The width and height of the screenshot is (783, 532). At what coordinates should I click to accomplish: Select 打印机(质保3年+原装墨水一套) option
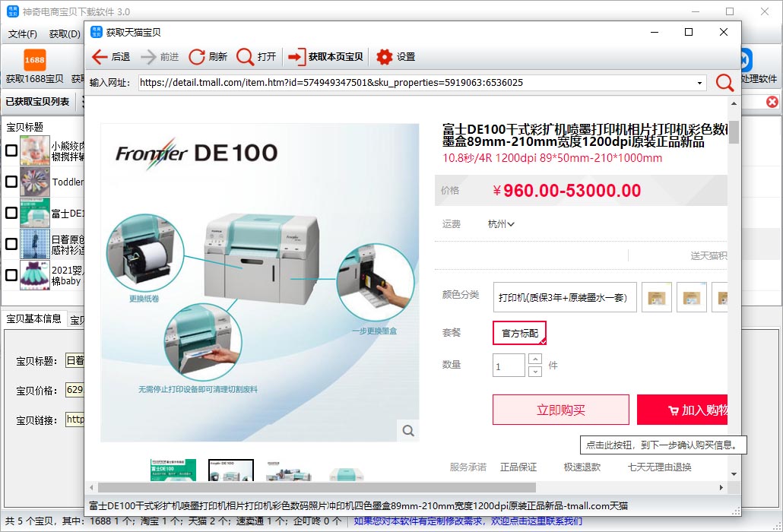click(x=564, y=297)
